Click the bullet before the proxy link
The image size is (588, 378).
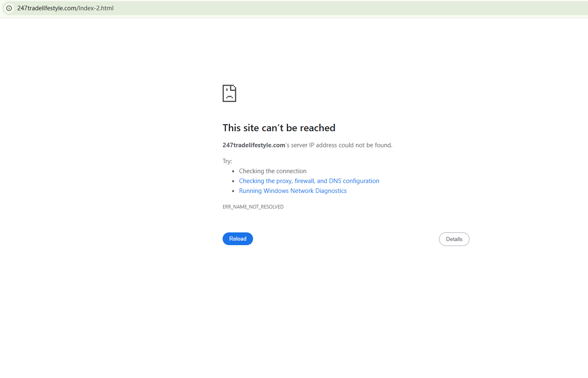point(233,181)
